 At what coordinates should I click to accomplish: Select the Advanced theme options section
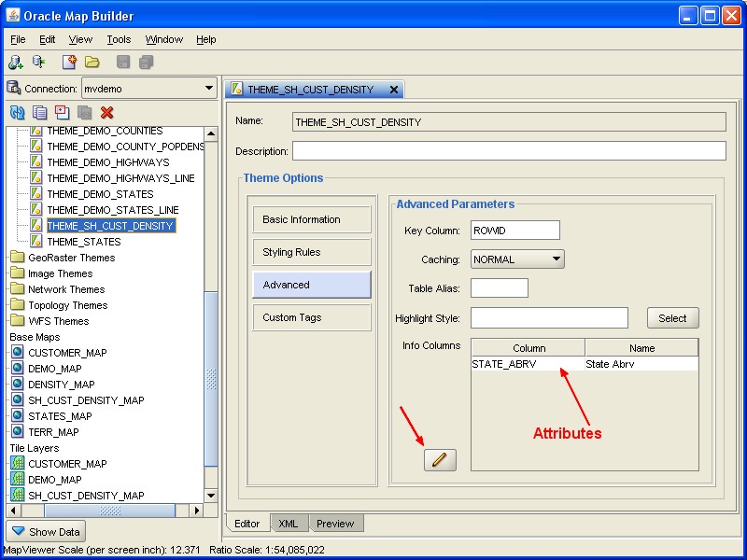(312, 285)
